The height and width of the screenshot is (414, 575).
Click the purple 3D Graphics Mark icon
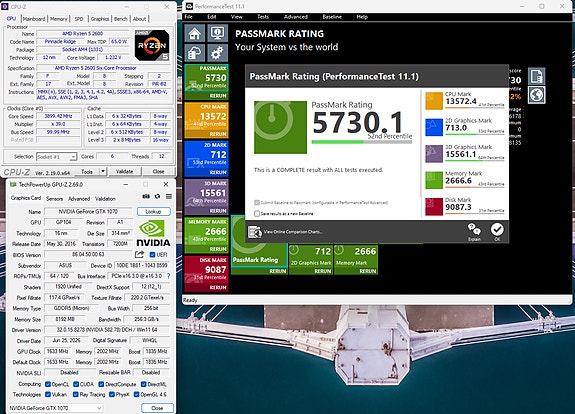pos(434,154)
